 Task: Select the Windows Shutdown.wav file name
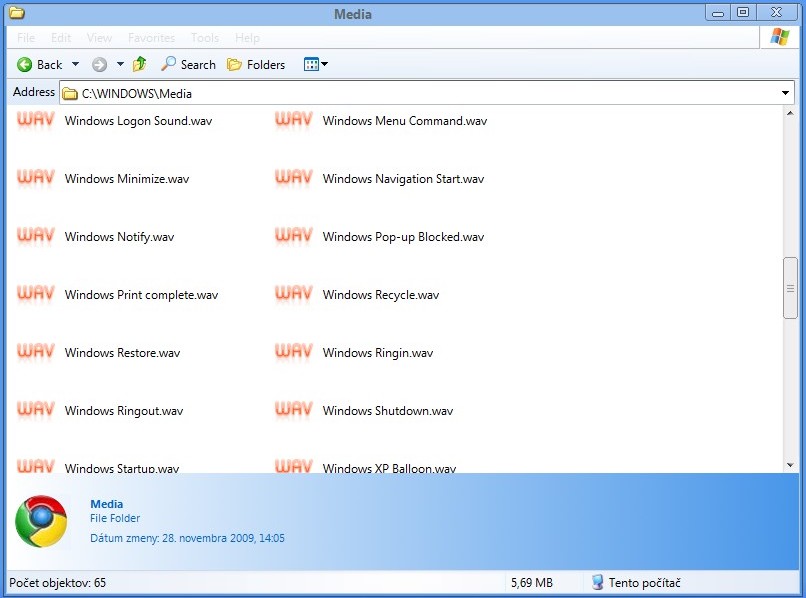pyautogui.click(x=388, y=411)
